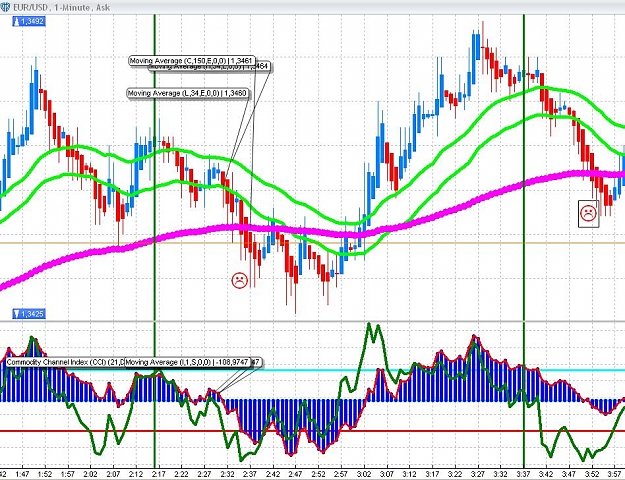The height and width of the screenshot is (480, 625).
Task: Click the 1:52 time axis label
Action: (x=45, y=474)
